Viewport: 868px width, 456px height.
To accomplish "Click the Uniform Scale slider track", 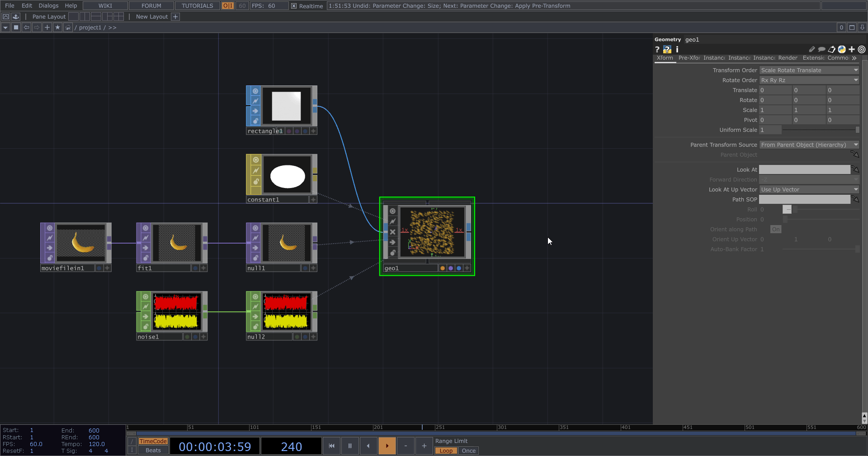I will [819, 130].
